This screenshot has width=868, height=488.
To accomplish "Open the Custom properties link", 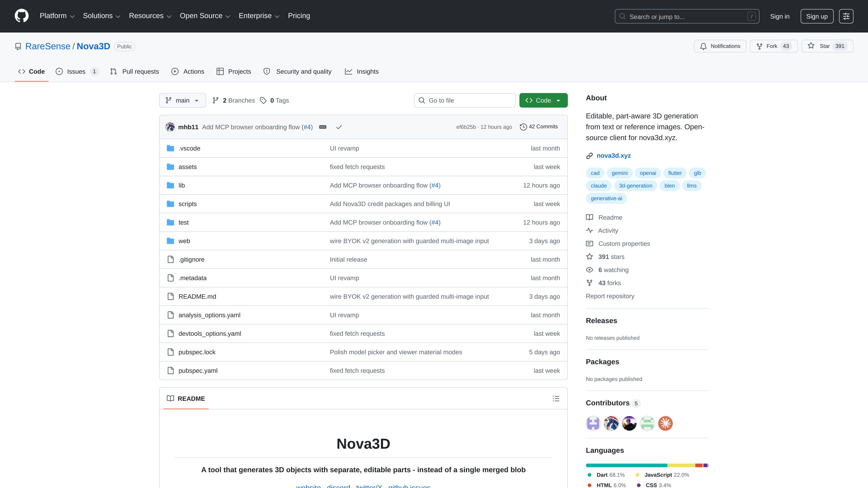I will pos(618,244).
